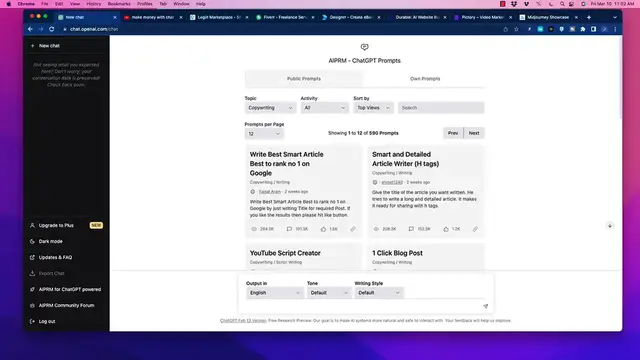Screen dimensions: 640x360
Task: Copy link icon on Smart and Detailed Article card
Action: tap(476, 229)
